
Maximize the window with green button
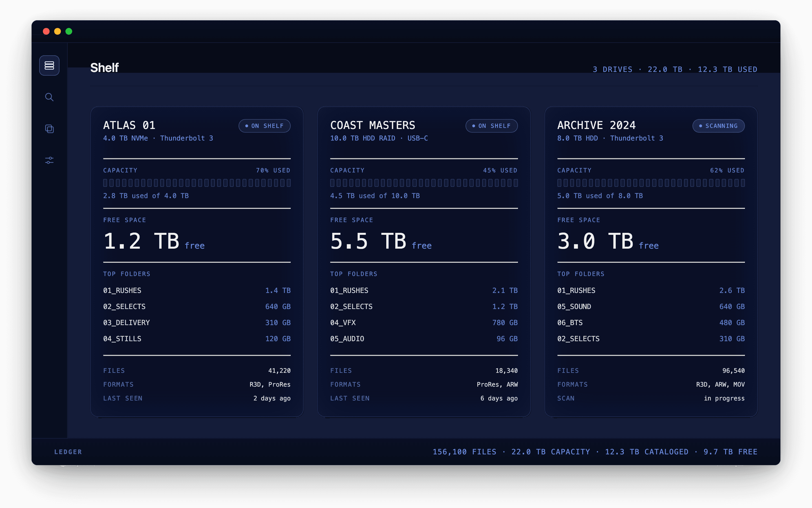(x=69, y=31)
